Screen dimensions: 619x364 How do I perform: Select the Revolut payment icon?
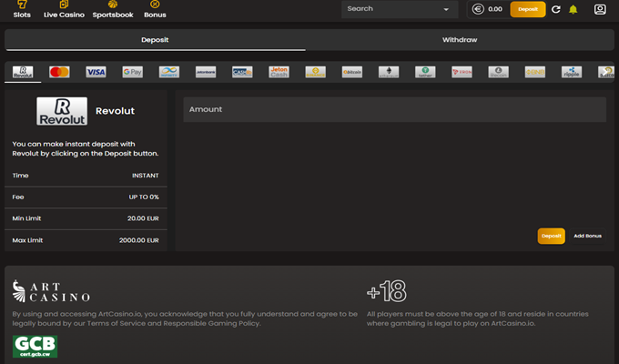[23, 72]
